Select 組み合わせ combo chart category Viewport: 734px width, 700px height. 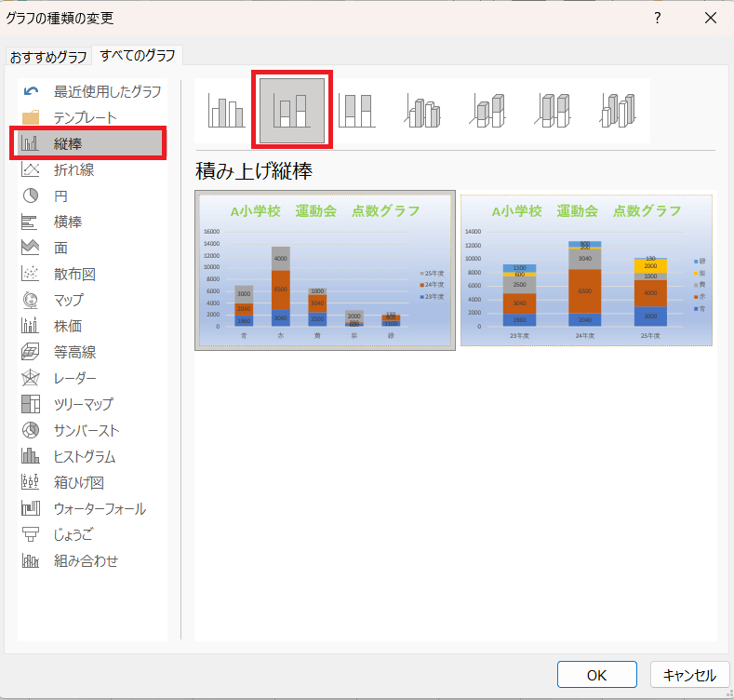click(92, 560)
